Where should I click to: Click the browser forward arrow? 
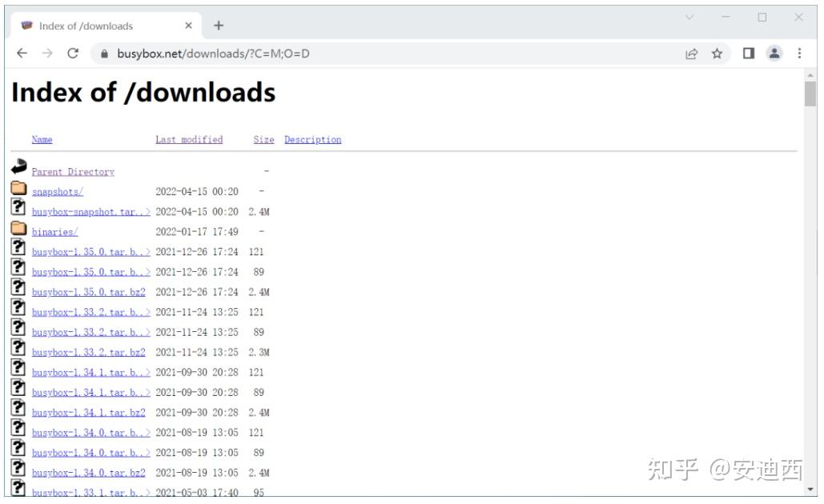click(x=47, y=54)
